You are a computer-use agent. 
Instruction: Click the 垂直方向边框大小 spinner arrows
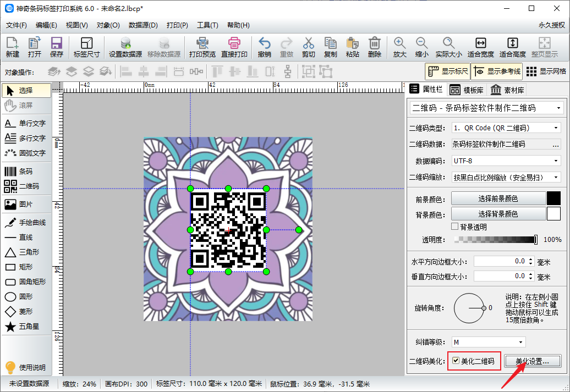(531, 277)
